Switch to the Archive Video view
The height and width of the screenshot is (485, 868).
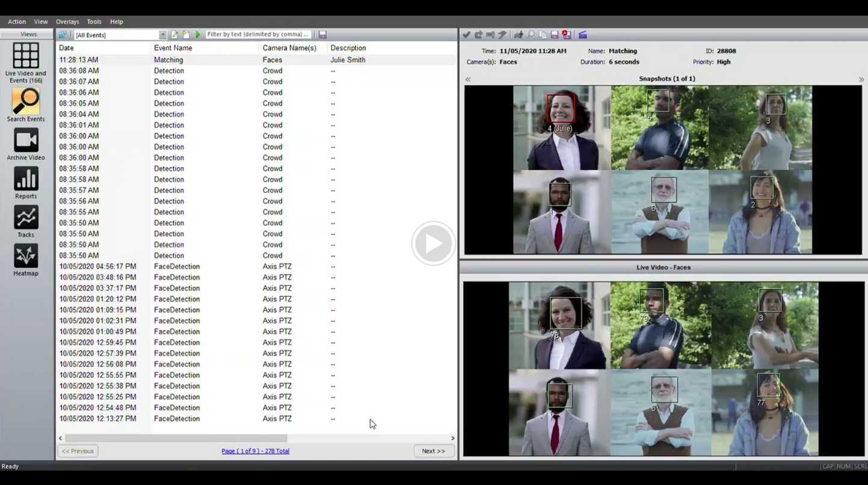tap(25, 144)
